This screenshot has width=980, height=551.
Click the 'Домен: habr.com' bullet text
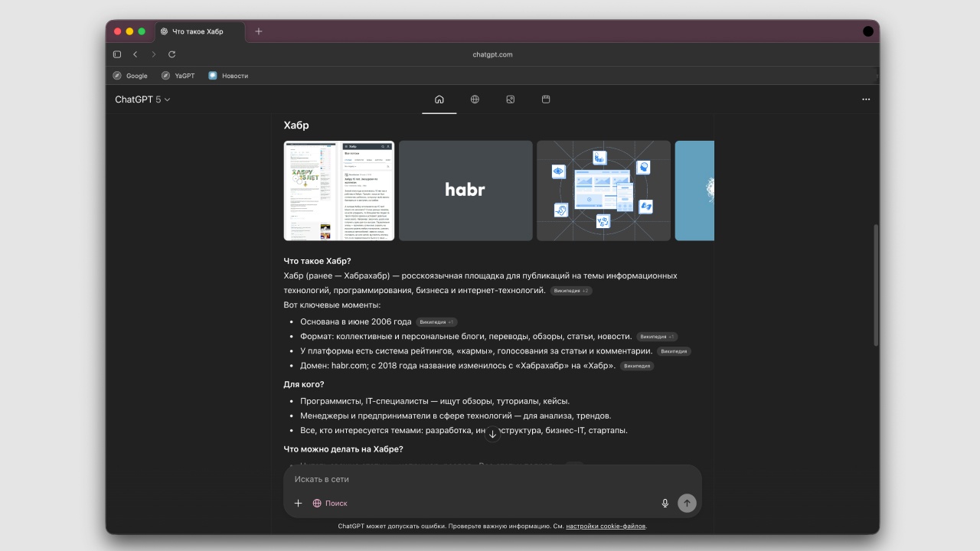(458, 366)
